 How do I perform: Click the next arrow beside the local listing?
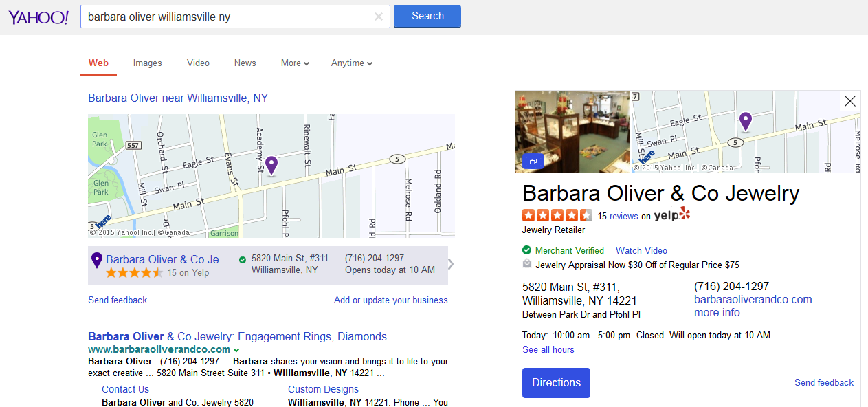(451, 264)
